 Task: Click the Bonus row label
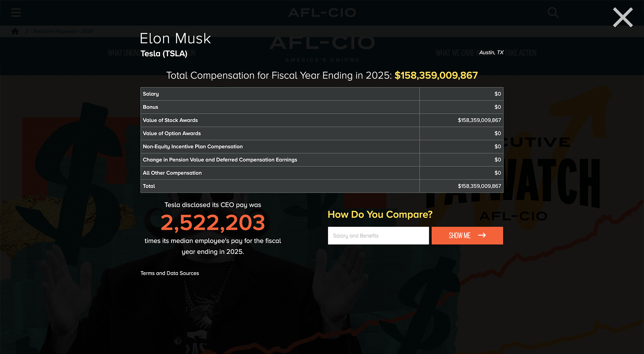coord(151,107)
